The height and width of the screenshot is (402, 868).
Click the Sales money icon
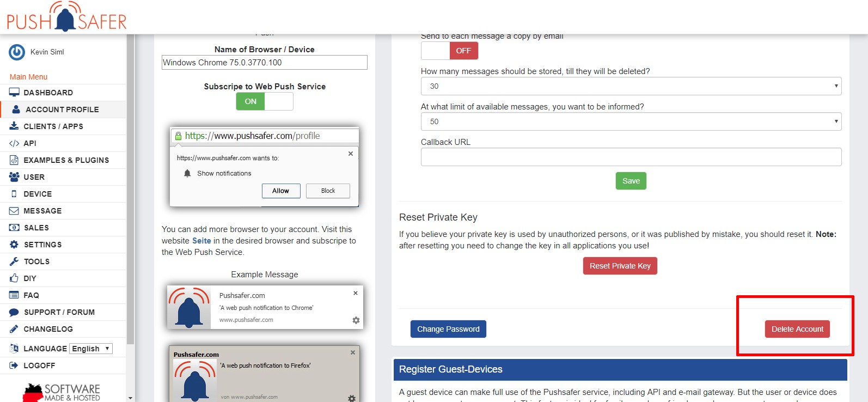(14, 228)
